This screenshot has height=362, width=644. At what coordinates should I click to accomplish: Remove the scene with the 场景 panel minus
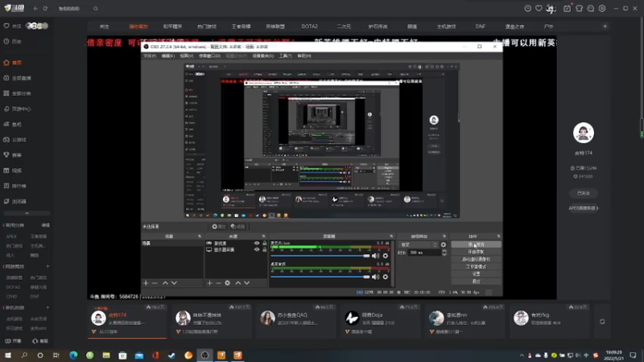pyautogui.click(x=155, y=283)
